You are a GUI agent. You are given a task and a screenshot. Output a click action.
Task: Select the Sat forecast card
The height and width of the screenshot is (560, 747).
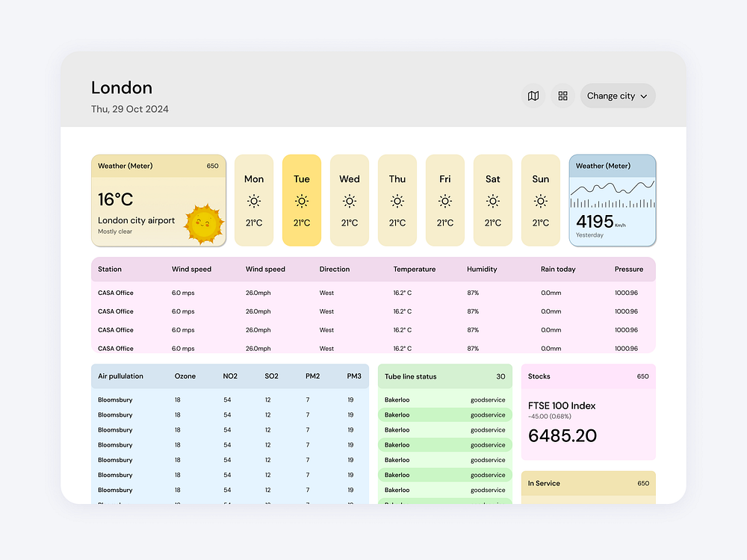pos(492,200)
